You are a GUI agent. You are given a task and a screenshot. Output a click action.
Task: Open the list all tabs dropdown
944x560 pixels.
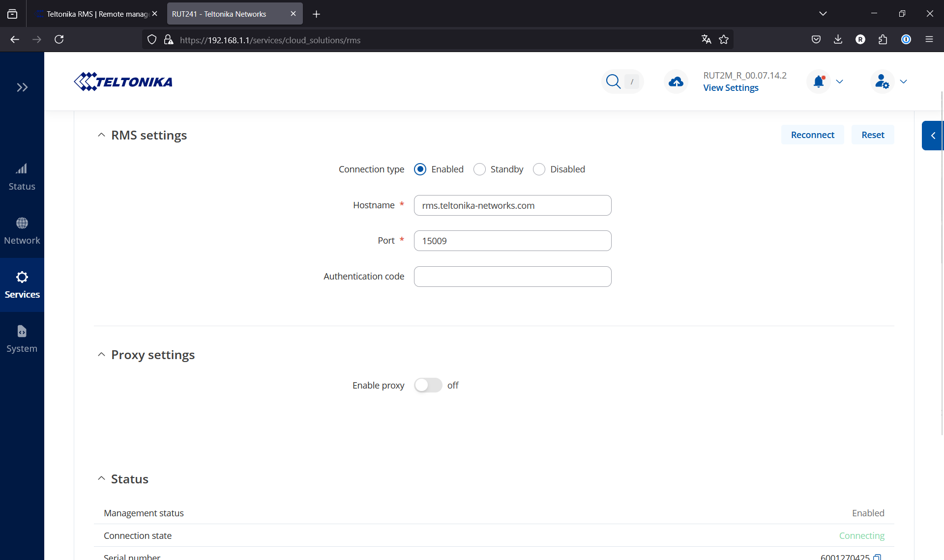pos(823,14)
